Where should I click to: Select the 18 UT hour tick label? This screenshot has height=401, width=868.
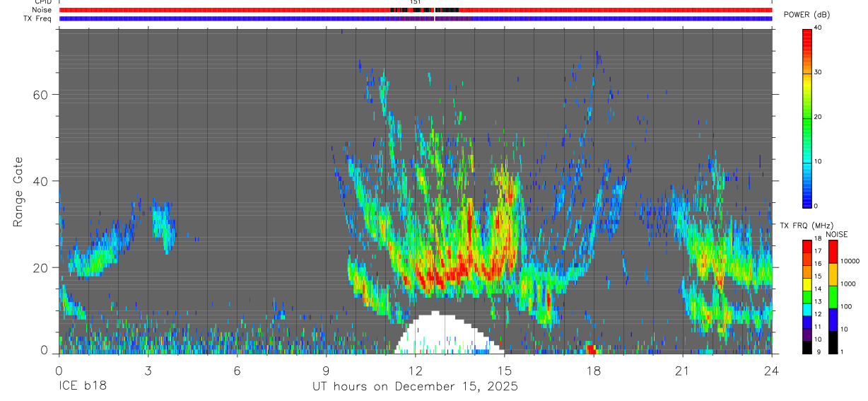(x=594, y=370)
